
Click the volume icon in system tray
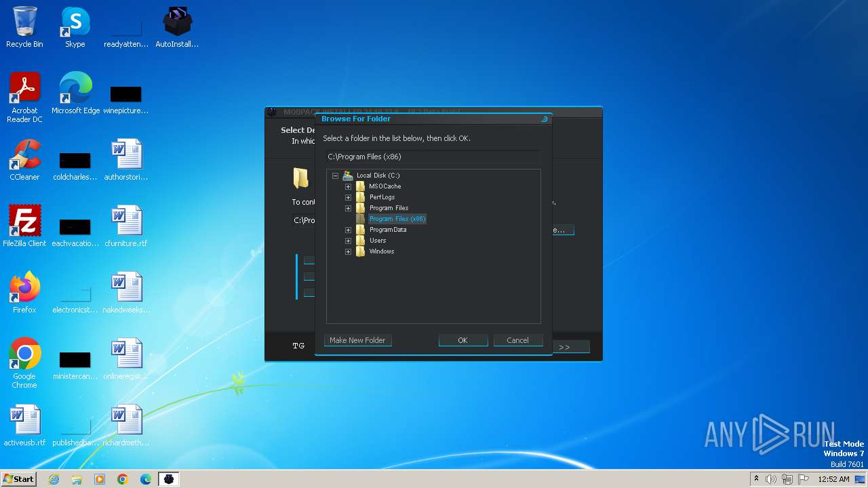click(x=771, y=479)
